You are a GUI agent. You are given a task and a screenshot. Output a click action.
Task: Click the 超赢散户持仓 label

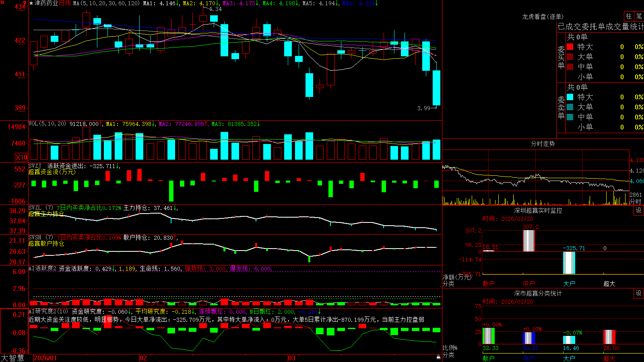pyautogui.click(x=46, y=243)
